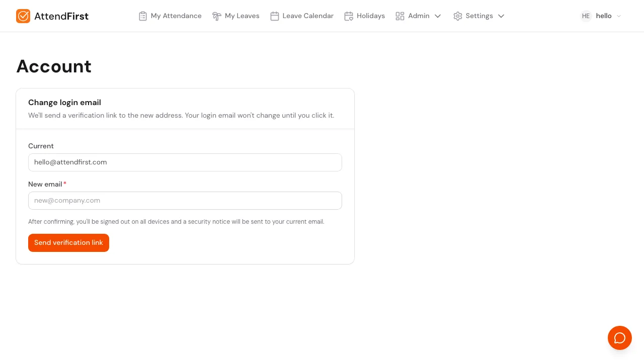Go to My Attendance
Viewport: 644px width, 362px height.
tap(176, 16)
